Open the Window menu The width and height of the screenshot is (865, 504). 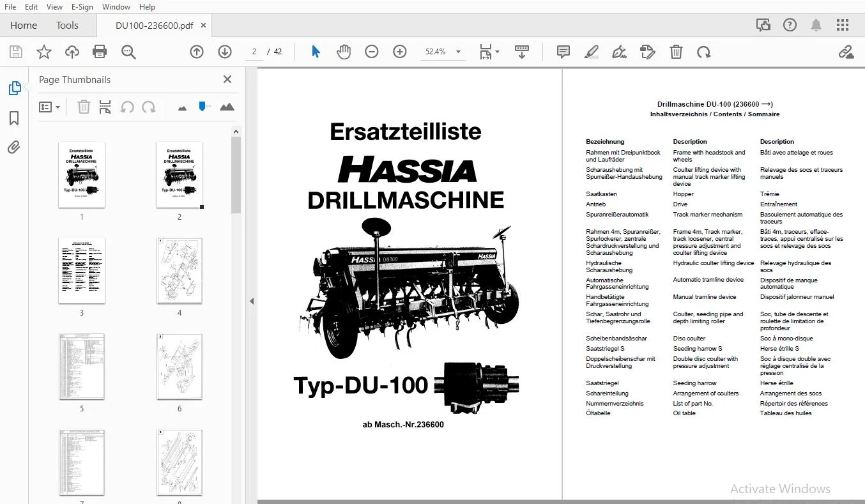coord(116,6)
